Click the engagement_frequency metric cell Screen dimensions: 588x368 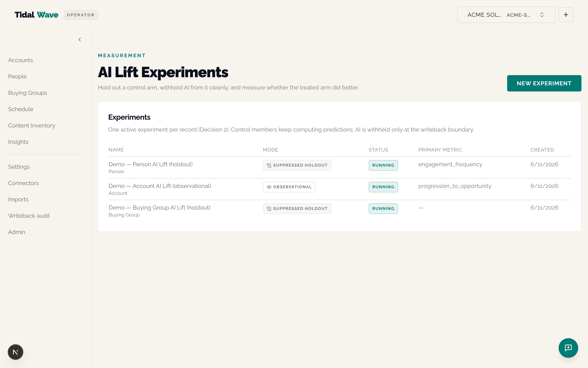point(450,164)
